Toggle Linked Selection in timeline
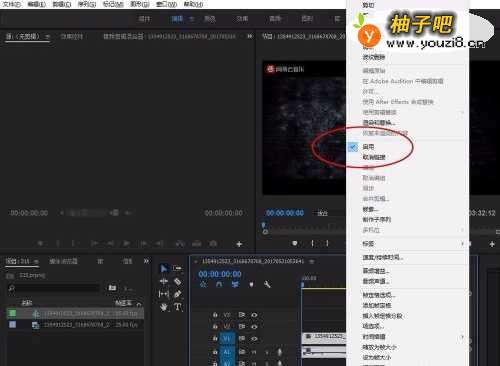The height and width of the screenshot is (366, 500). click(x=235, y=284)
